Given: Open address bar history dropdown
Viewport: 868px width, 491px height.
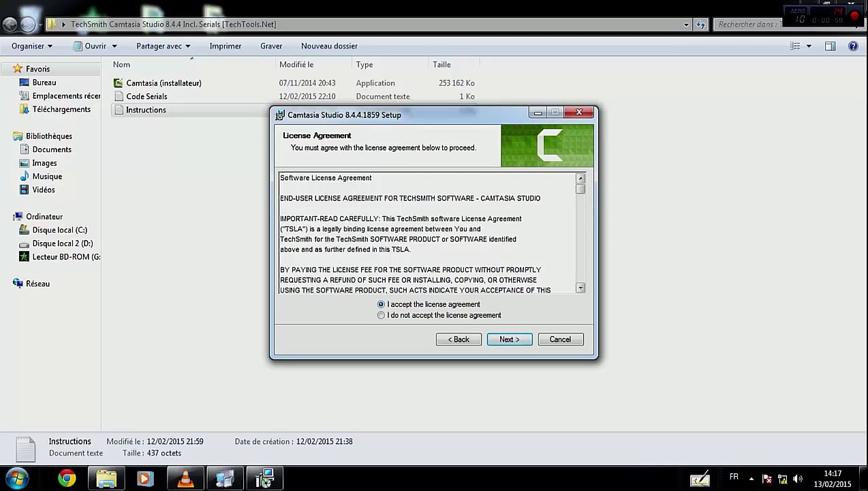Looking at the screenshot, I should (x=686, y=25).
